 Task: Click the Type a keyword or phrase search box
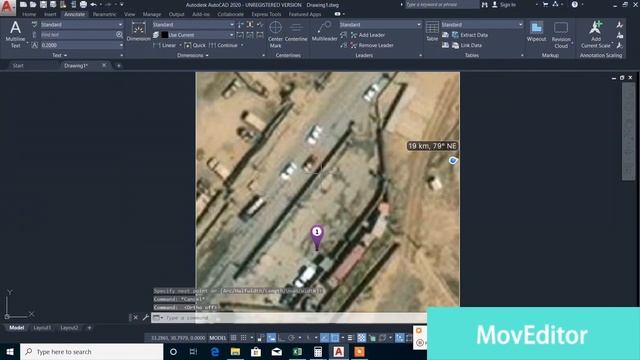pyautogui.click(x=442, y=4)
